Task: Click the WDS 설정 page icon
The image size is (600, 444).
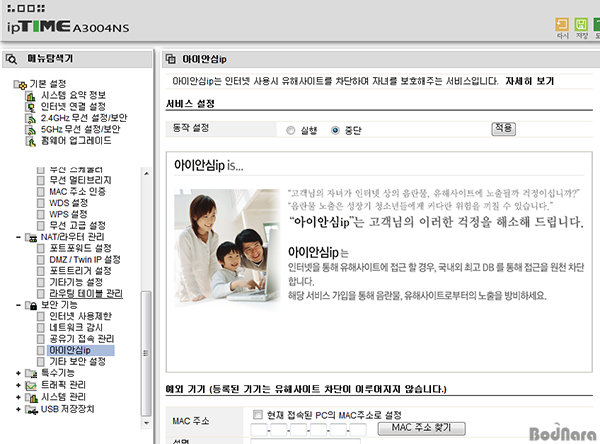Action: tap(41, 203)
